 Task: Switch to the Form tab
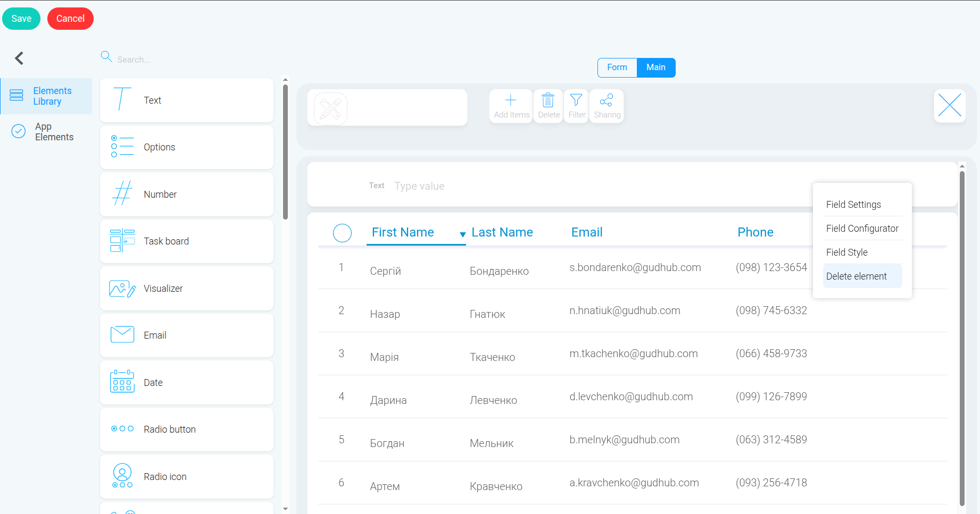point(617,68)
